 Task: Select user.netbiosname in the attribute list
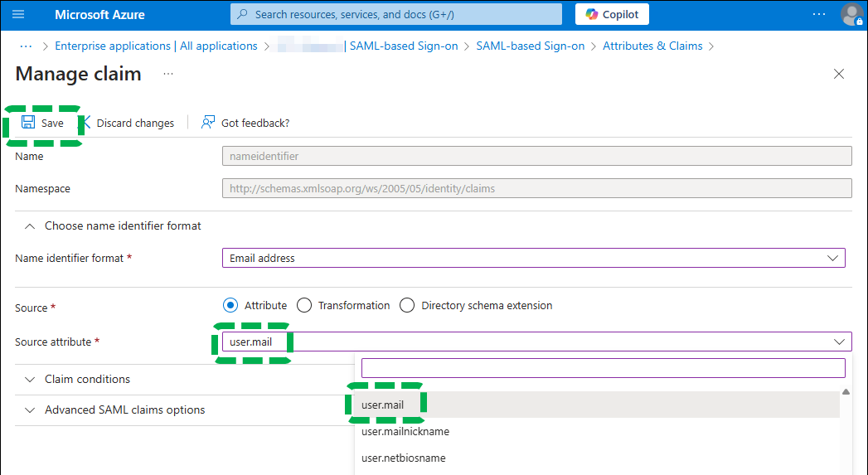click(x=404, y=458)
